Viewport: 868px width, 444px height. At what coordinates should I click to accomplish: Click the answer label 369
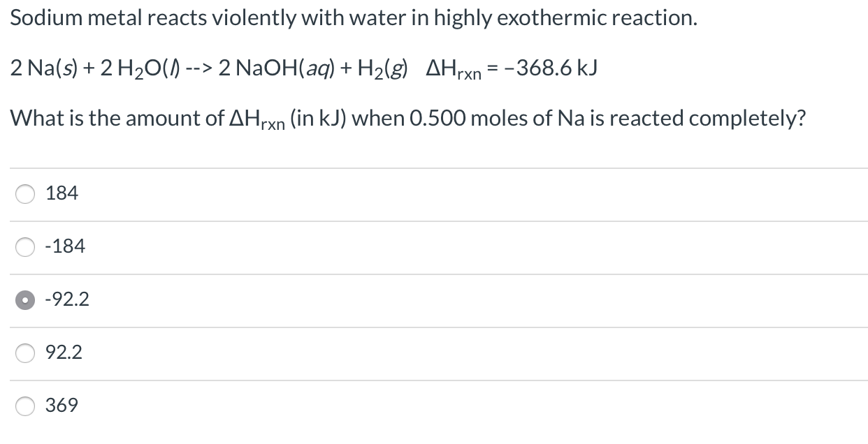click(62, 405)
